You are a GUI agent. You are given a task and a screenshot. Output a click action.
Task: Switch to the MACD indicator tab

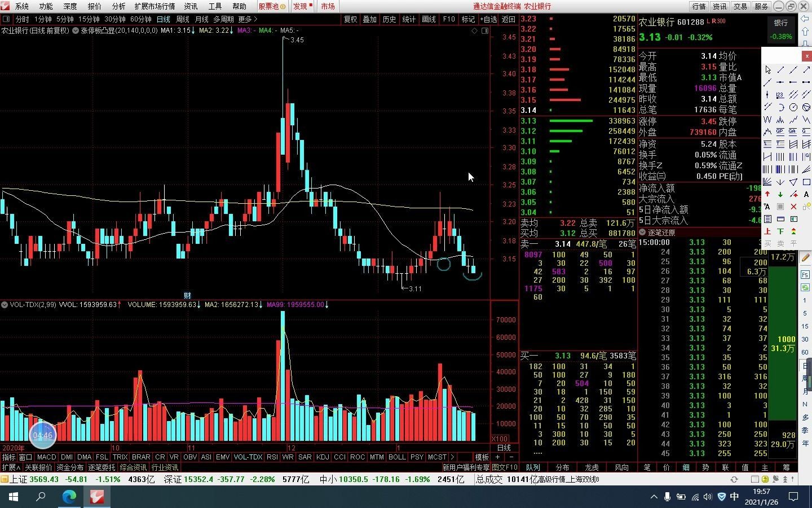(x=46, y=457)
